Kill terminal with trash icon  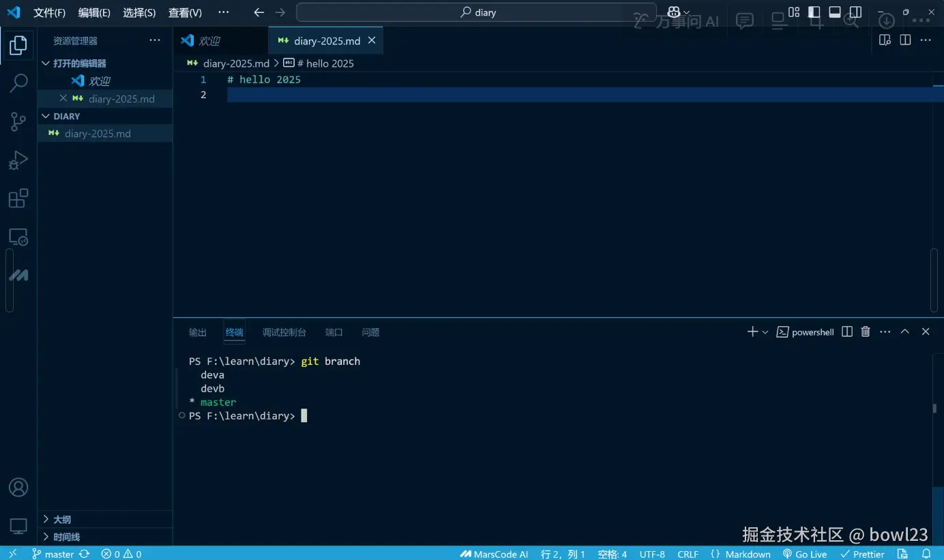pos(866,331)
